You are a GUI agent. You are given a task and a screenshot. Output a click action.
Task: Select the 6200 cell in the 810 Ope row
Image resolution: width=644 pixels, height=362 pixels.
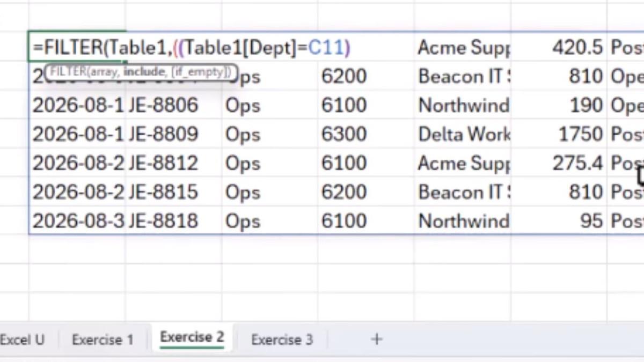[x=366, y=76]
